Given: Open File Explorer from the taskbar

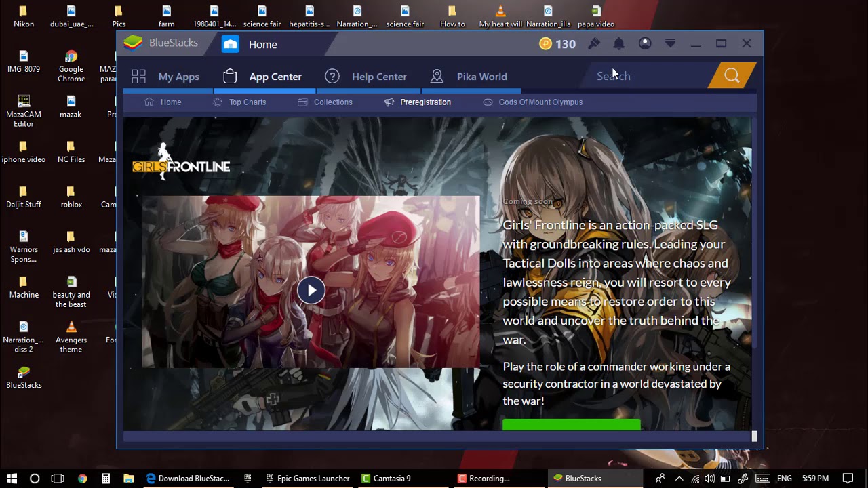Looking at the screenshot, I should [129, 478].
